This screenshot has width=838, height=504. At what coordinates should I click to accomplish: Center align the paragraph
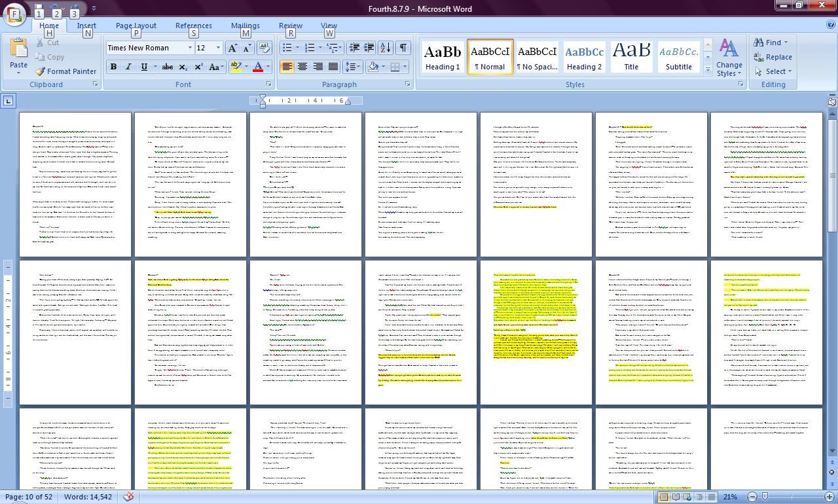click(302, 67)
